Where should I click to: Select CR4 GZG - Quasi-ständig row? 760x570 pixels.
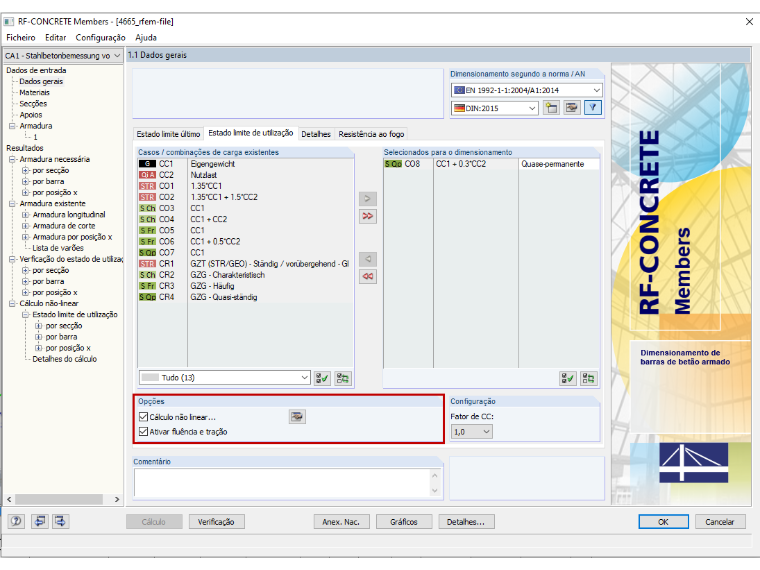click(x=244, y=297)
